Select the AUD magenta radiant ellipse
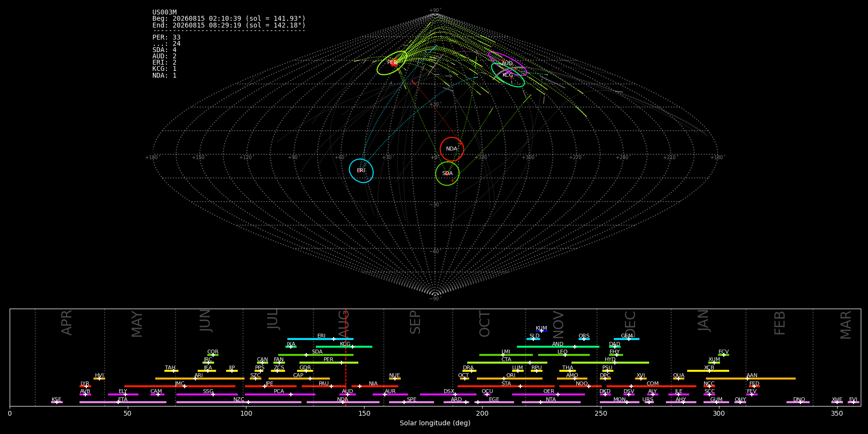Viewport: 868px width, 434px height. coord(507,64)
